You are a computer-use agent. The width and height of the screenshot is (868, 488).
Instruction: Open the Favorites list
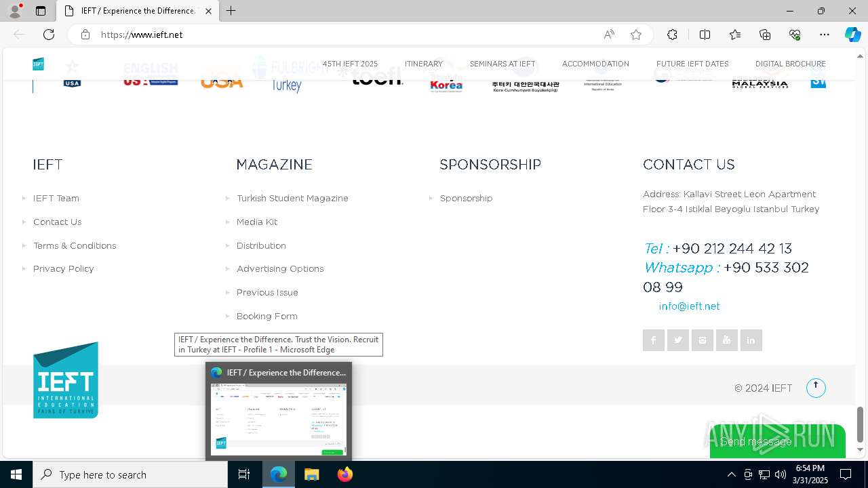(x=735, y=35)
